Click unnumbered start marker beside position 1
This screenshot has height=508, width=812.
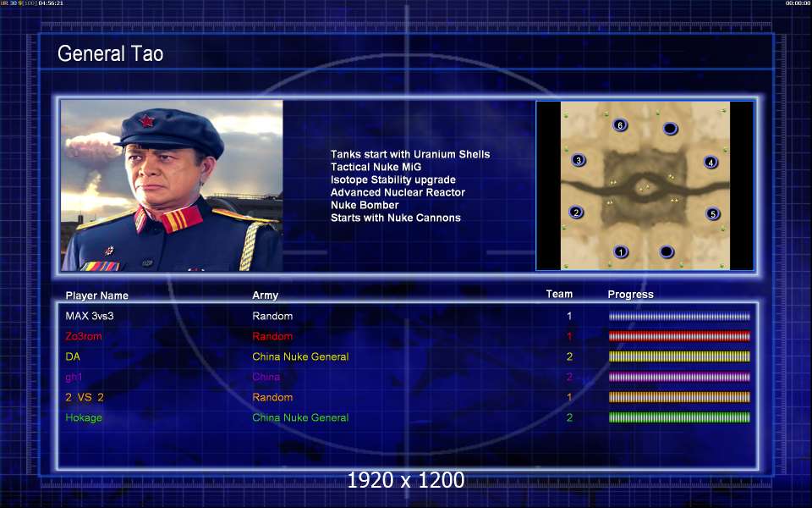point(667,252)
